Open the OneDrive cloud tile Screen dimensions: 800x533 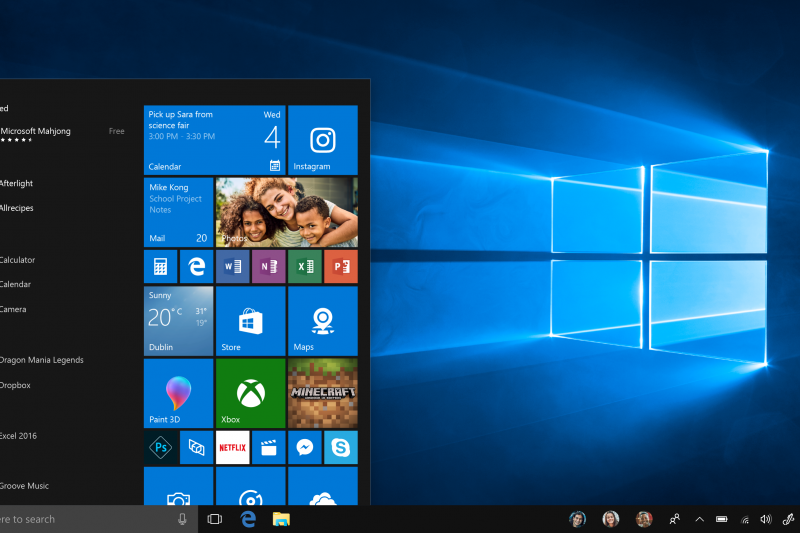pos(322,486)
